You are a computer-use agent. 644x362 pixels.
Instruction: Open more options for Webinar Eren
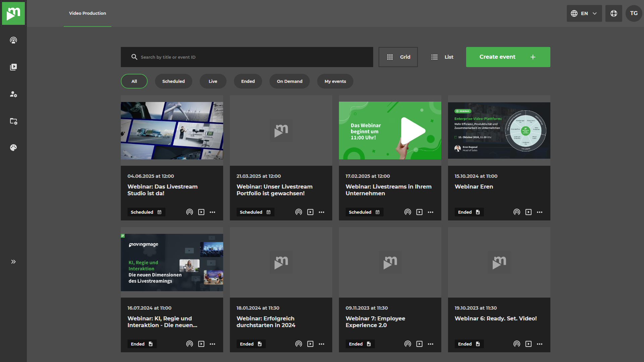click(540, 212)
